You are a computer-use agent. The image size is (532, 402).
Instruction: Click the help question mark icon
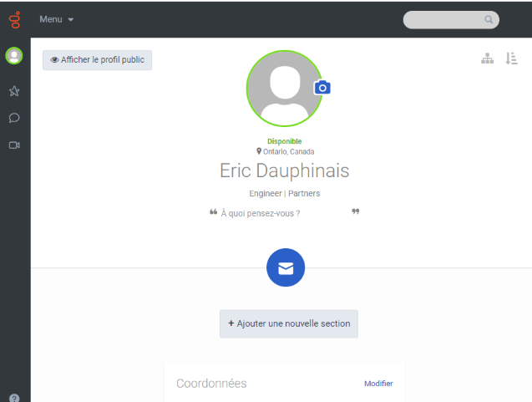14,398
